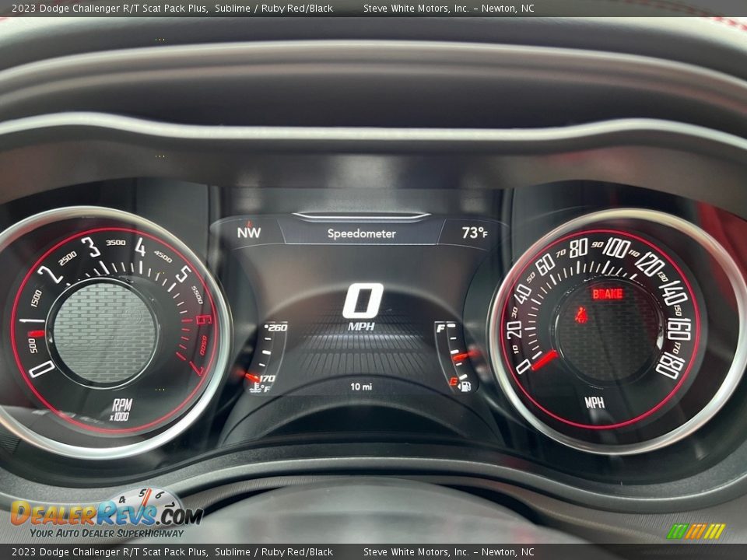Screen dimensions: 747x560
Task: Tap the red 6 on tachometer
Action: click(203, 319)
